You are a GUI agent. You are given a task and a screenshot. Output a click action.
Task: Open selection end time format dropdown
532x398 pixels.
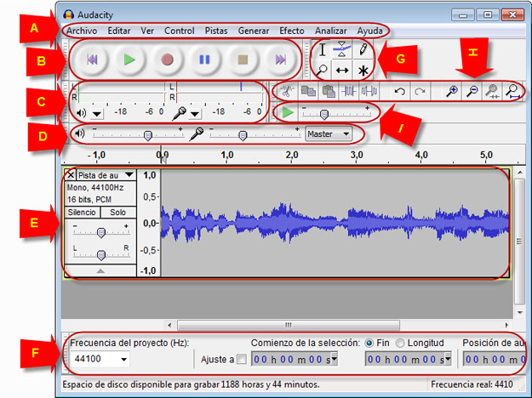(x=448, y=359)
